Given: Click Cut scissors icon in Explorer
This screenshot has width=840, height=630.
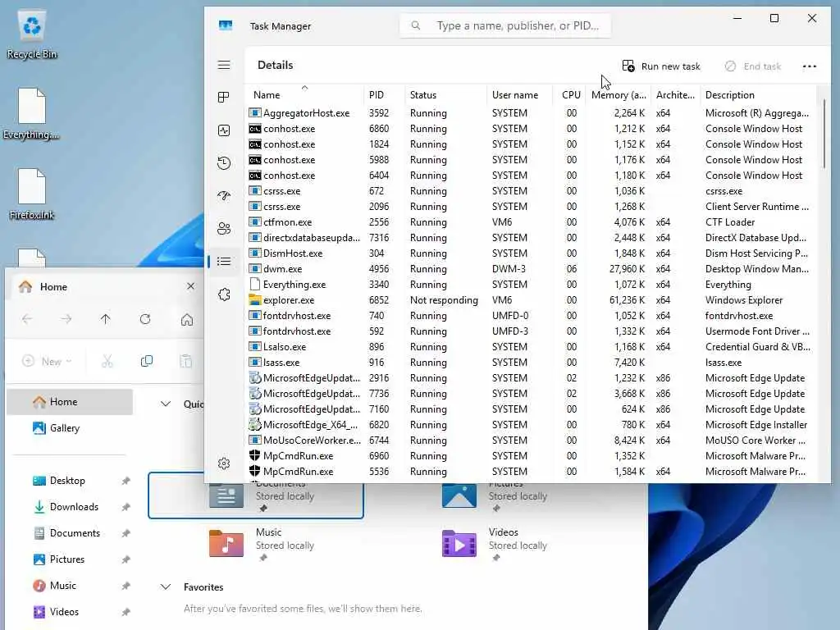Looking at the screenshot, I should click(x=107, y=361).
